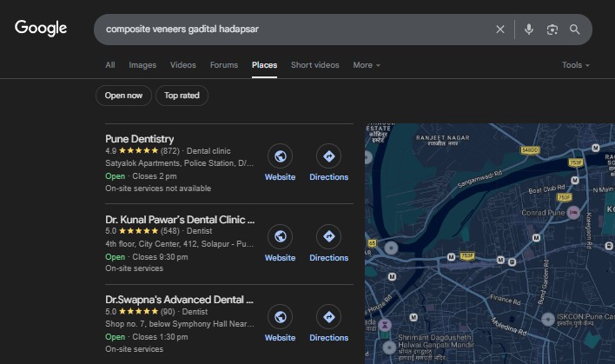This screenshot has width=615, height=364.
Task: Click ISKCON Pune marker on map
Action: tap(548, 320)
